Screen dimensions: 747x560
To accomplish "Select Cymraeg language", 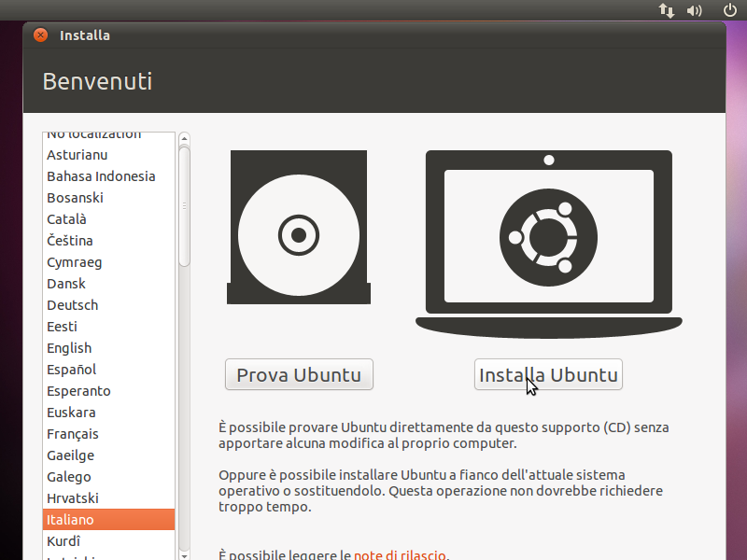I will (108, 262).
